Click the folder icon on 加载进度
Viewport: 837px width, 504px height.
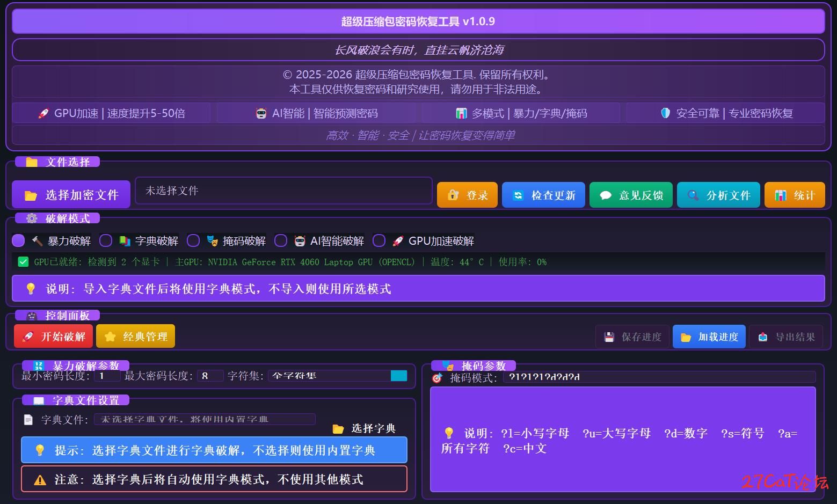pyautogui.click(x=686, y=337)
